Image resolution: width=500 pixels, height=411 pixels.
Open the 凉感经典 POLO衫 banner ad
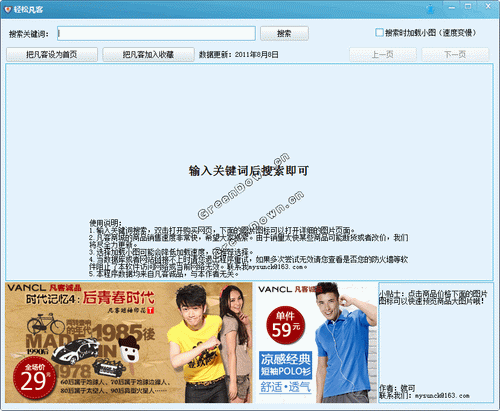316,343
